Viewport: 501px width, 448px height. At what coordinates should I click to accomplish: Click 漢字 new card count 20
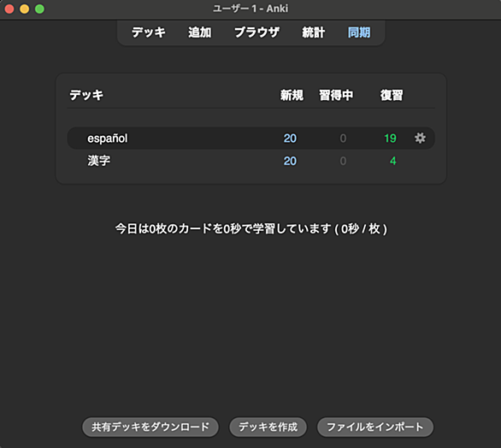coord(290,161)
